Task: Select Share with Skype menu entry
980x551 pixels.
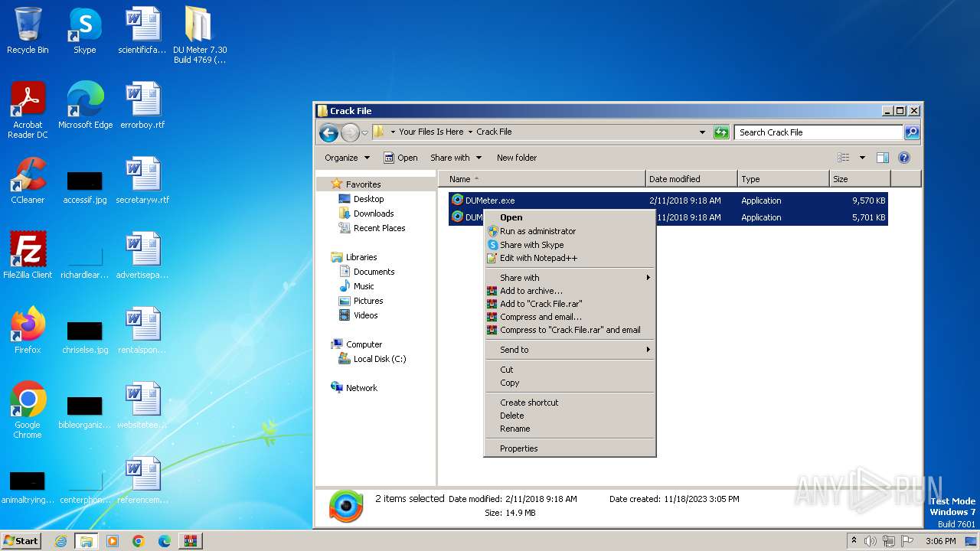Action: click(570, 245)
